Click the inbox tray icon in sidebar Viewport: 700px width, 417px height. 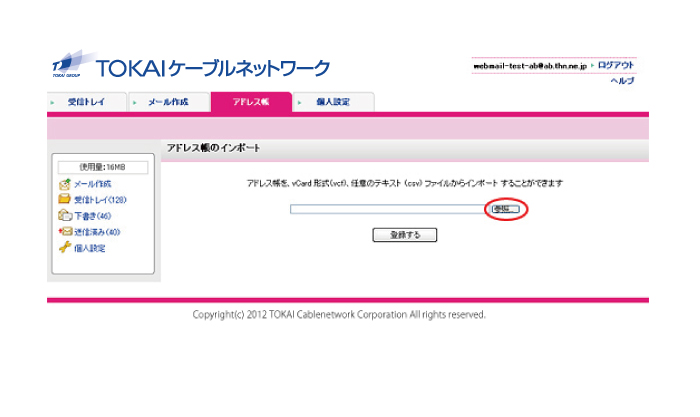point(65,199)
